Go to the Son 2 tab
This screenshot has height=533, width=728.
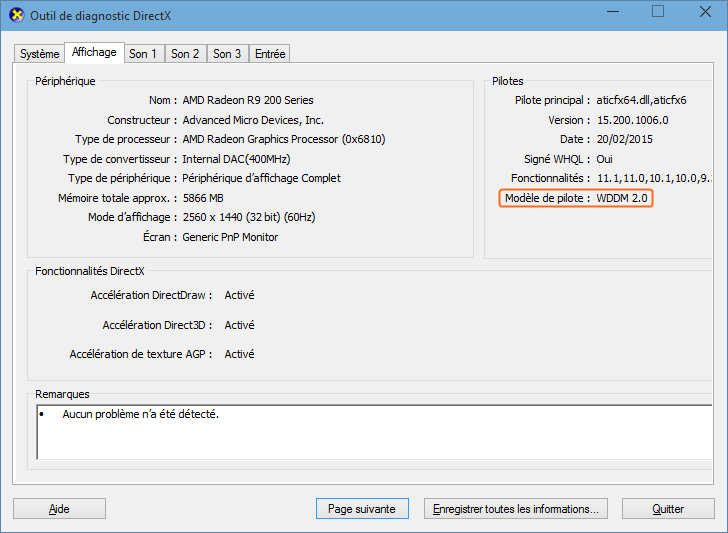tap(185, 54)
